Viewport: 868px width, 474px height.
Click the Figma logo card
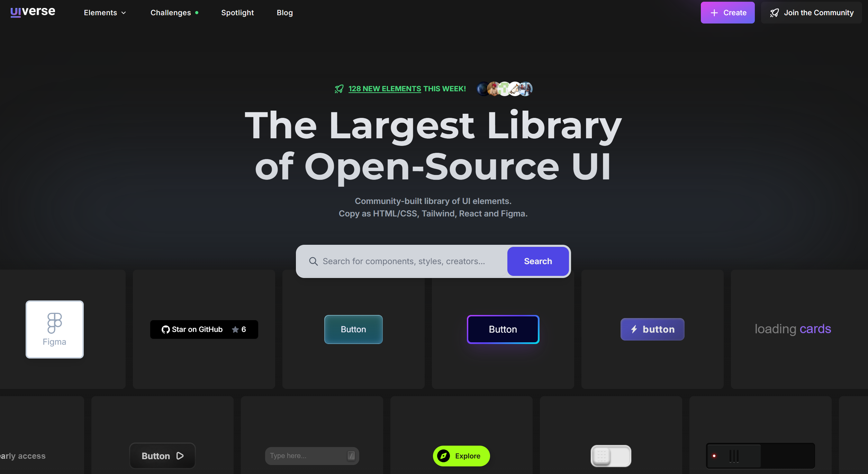[55, 329]
